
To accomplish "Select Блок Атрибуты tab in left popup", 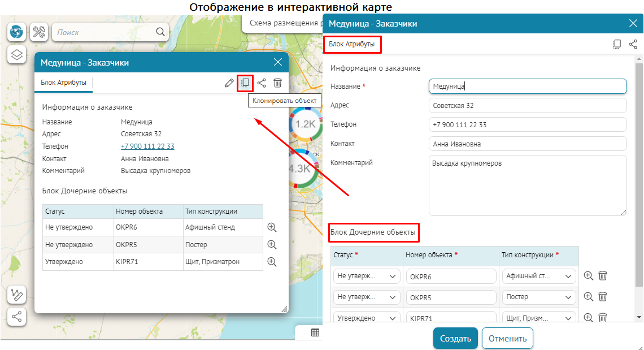I will pos(63,83).
